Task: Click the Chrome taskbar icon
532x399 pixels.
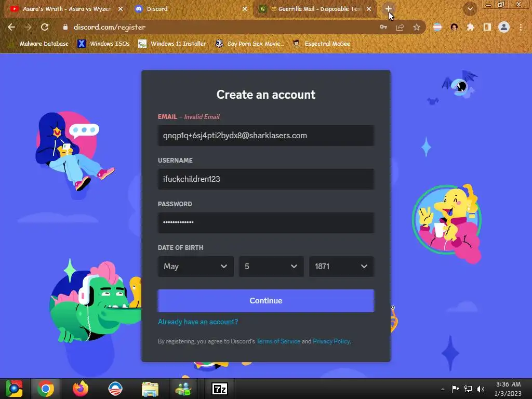Action: point(46,389)
